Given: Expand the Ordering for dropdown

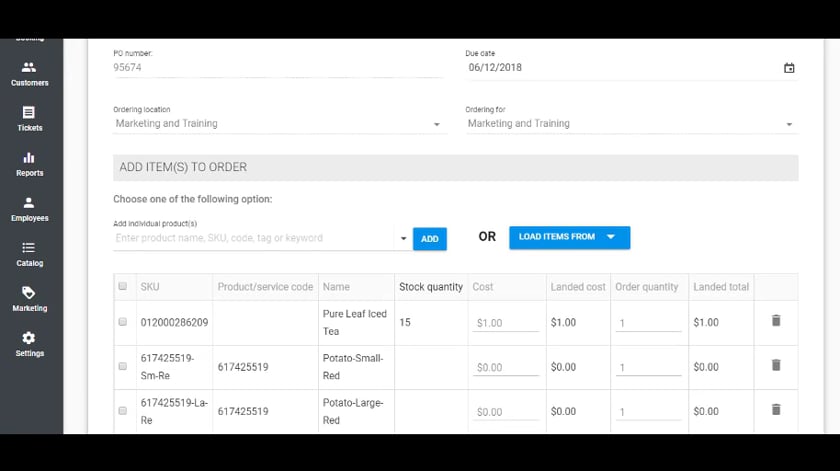Looking at the screenshot, I should point(789,124).
